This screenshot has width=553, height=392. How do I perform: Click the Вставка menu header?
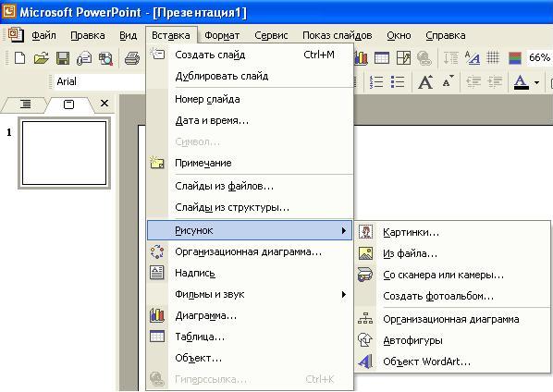click(171, 35)
